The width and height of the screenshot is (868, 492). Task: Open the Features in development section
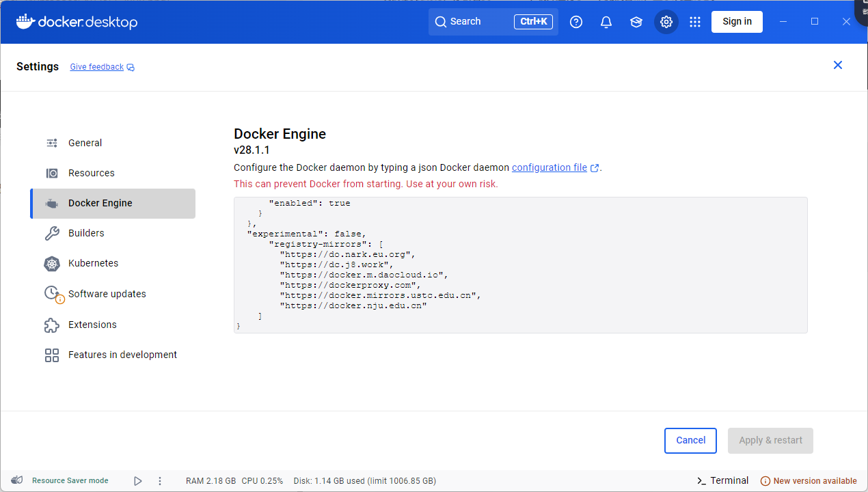(x=113, y=355)
